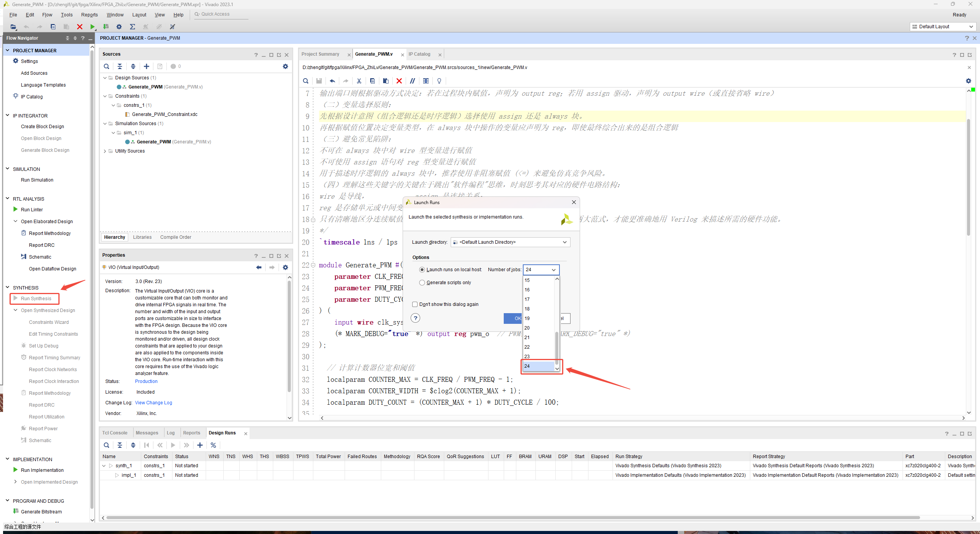
Task: Open the Reports menu
Action: tap(89, 14)
